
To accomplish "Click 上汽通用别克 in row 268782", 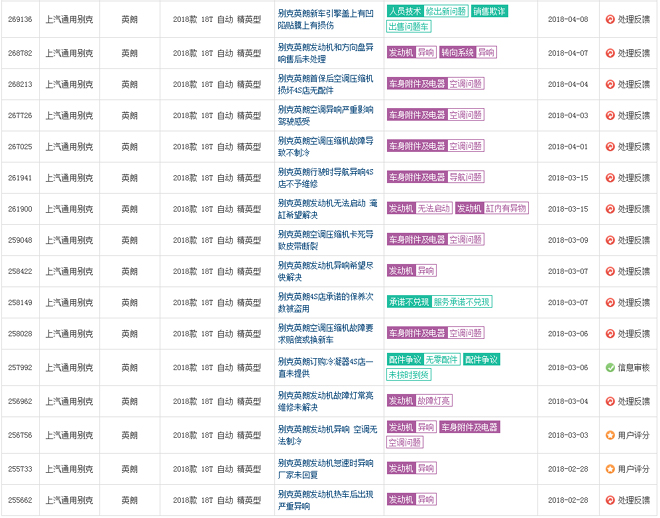I will 69,53.
